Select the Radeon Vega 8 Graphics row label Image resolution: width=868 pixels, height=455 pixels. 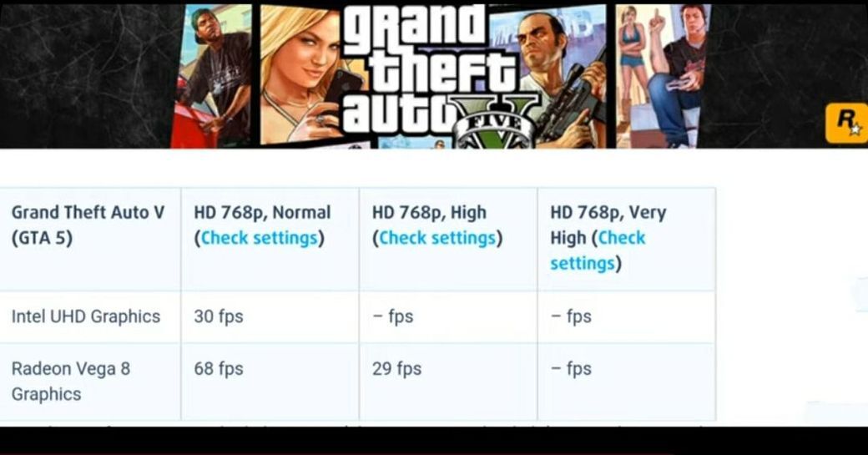pos(71,382)
